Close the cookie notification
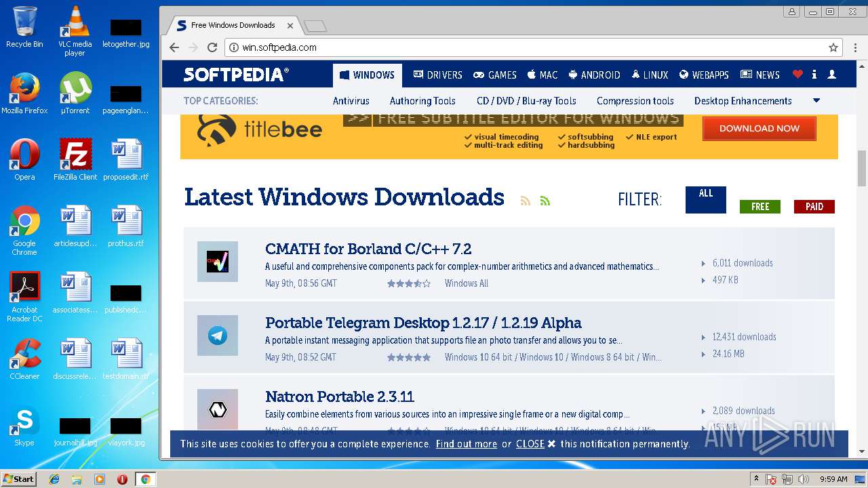This screenshot has height=488, width=868. [x=536, y=444]
